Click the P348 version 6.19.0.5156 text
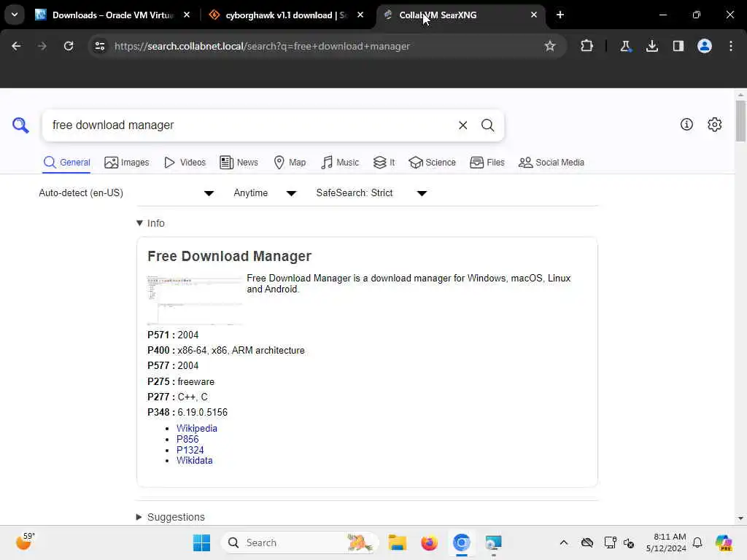Screen dimensions: 747x560 (187, 413)
